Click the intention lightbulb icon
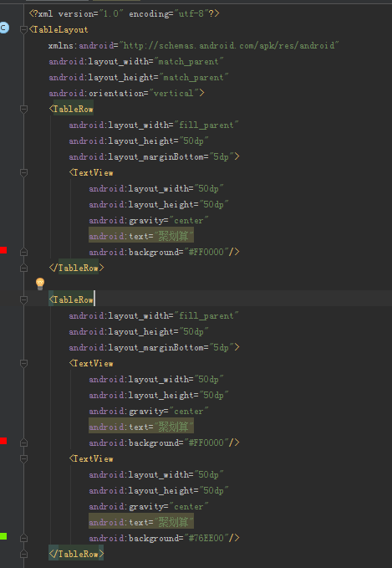 (40, 284)
